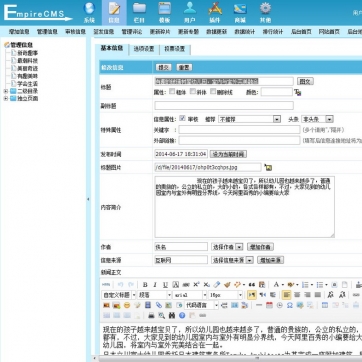The image size is (362, 362).
Task: Switch to the 投票设置 tab
Action: [175, 49]
